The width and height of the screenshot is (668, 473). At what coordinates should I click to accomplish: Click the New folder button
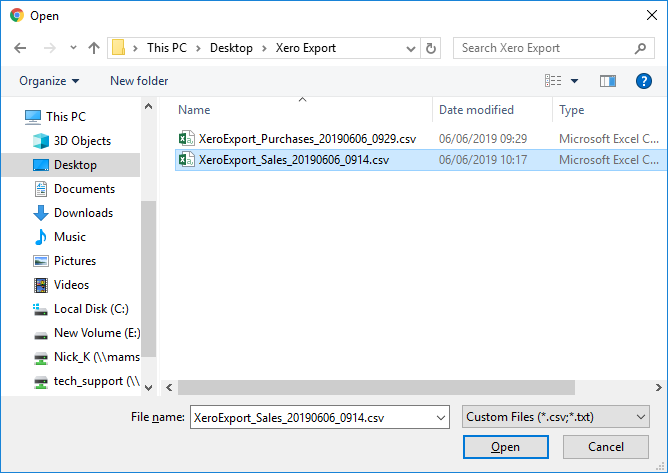pyautogui.click(x=139, y=81)
